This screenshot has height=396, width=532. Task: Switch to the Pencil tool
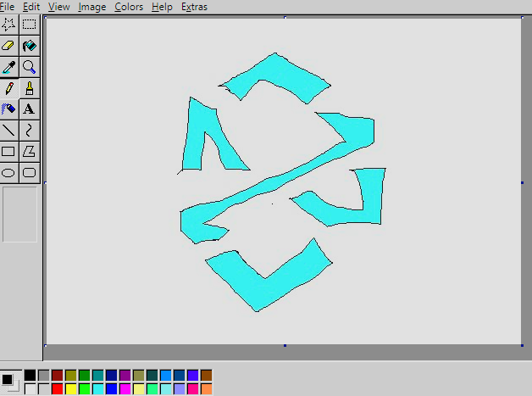(x=8, y=88)
